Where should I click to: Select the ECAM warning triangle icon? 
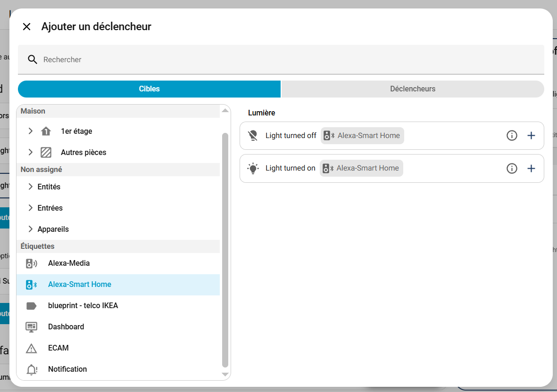(x=31, y=348)
